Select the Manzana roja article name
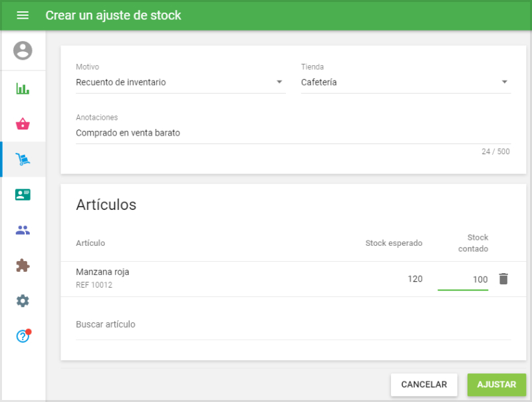The width and height of the screenshot is (532, 402). [102, 272]
